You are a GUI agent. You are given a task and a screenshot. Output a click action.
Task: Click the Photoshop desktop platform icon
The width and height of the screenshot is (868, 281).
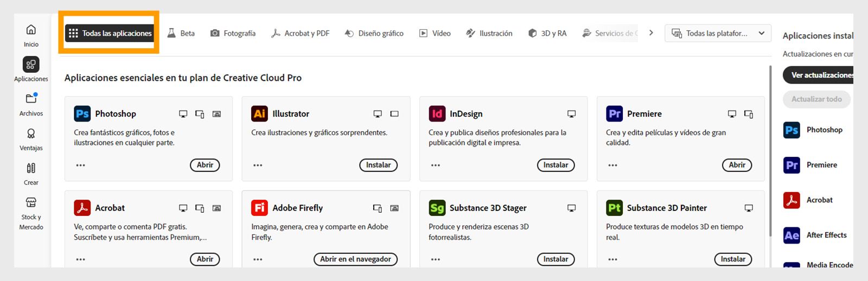point(183,114)
